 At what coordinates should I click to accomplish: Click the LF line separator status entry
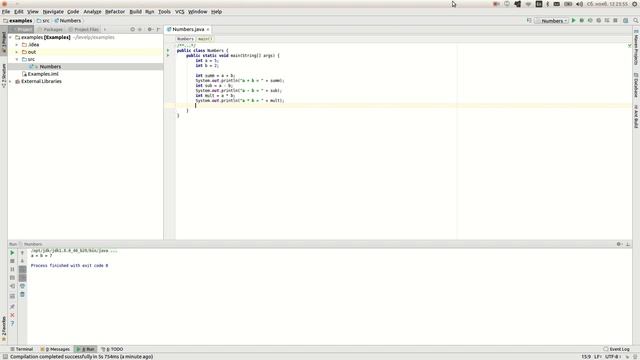pos(598,357)
